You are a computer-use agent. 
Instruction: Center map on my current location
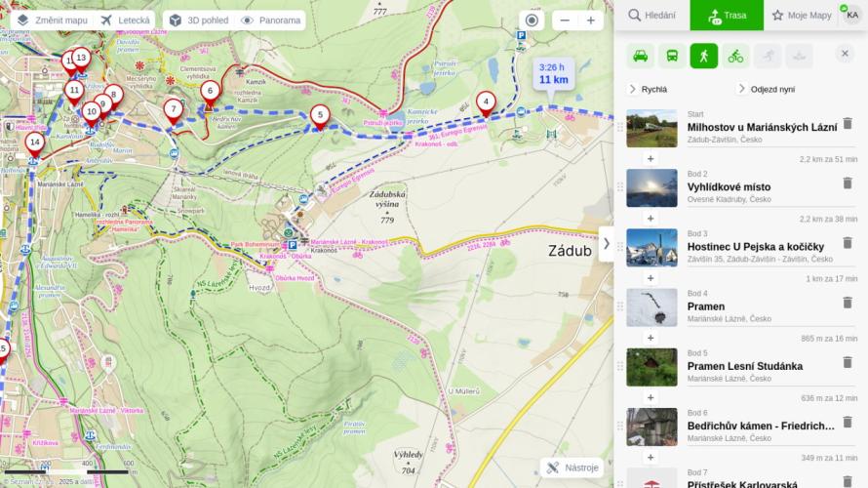(x=532, y=20)
